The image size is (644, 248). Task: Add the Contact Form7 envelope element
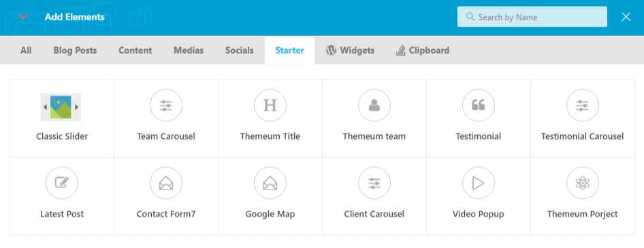tap(166, 196)
